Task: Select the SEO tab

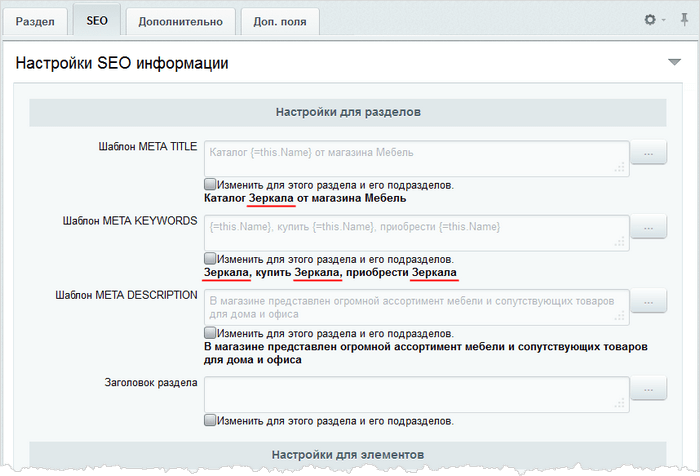Action: [97, 20]
